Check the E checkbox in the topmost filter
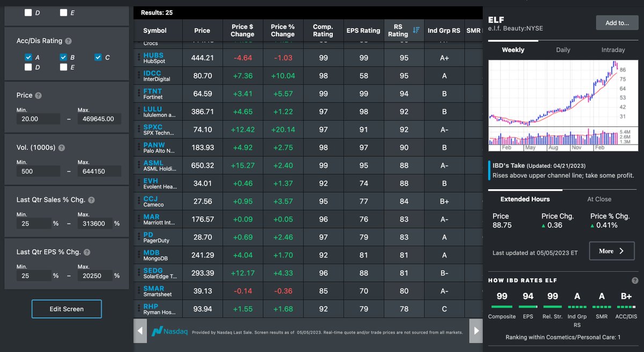Screen dimensions: 644x352 click(x=63, y=12)
